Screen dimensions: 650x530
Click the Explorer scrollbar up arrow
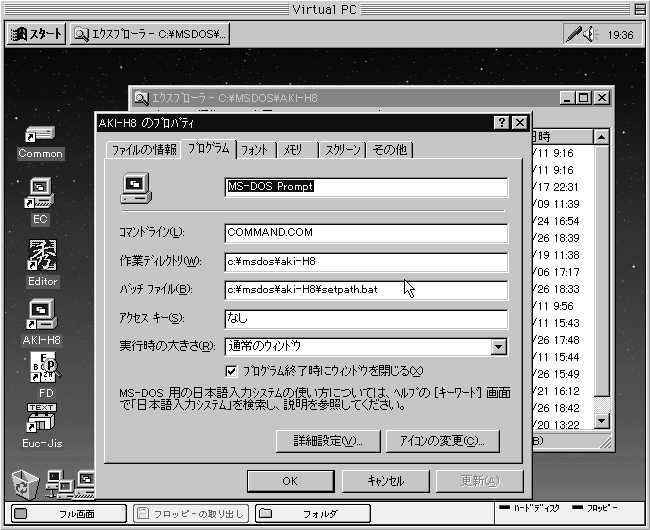coord(601,137)
